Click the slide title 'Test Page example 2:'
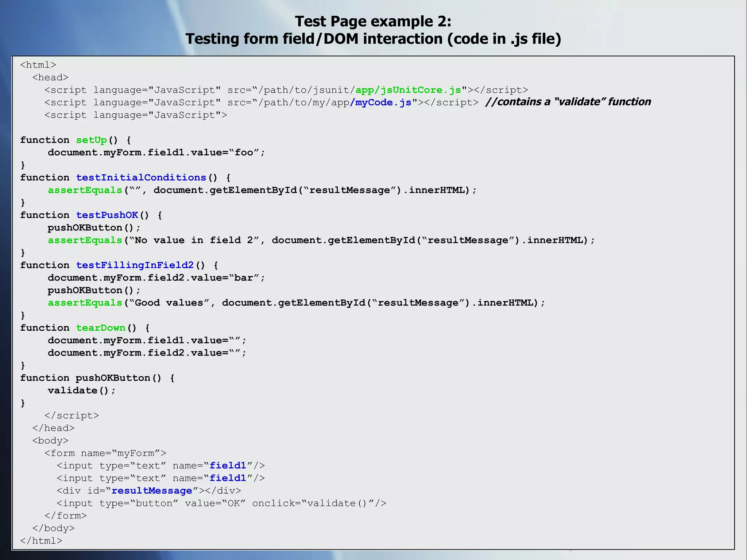Viewport: 747px width, 560px height. pos(373,22)
